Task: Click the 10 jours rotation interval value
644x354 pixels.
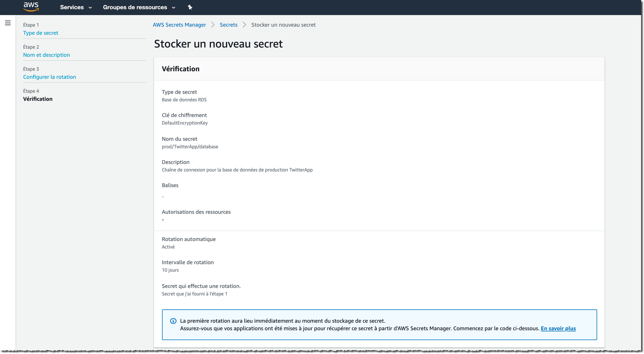Action: click(170, 270)
